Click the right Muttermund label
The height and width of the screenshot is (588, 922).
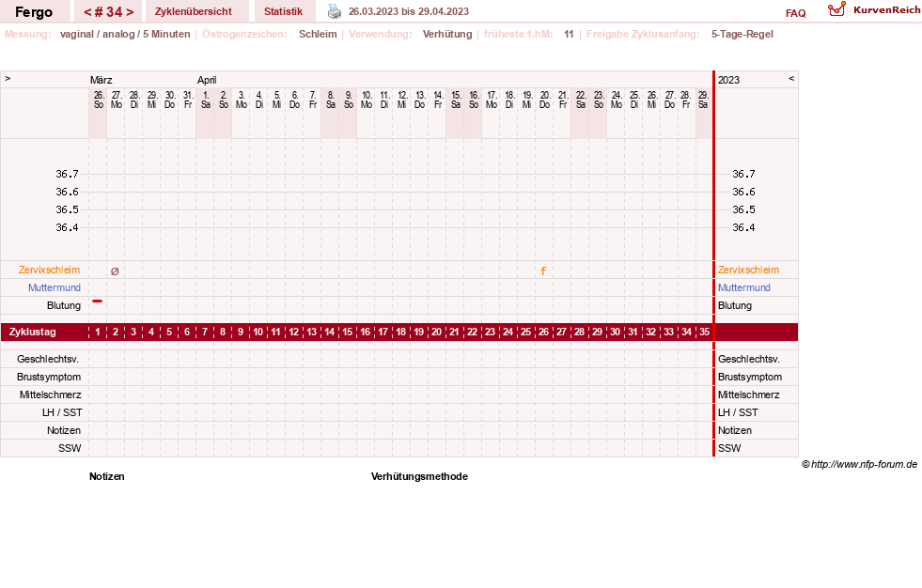(x=743, y=287)
